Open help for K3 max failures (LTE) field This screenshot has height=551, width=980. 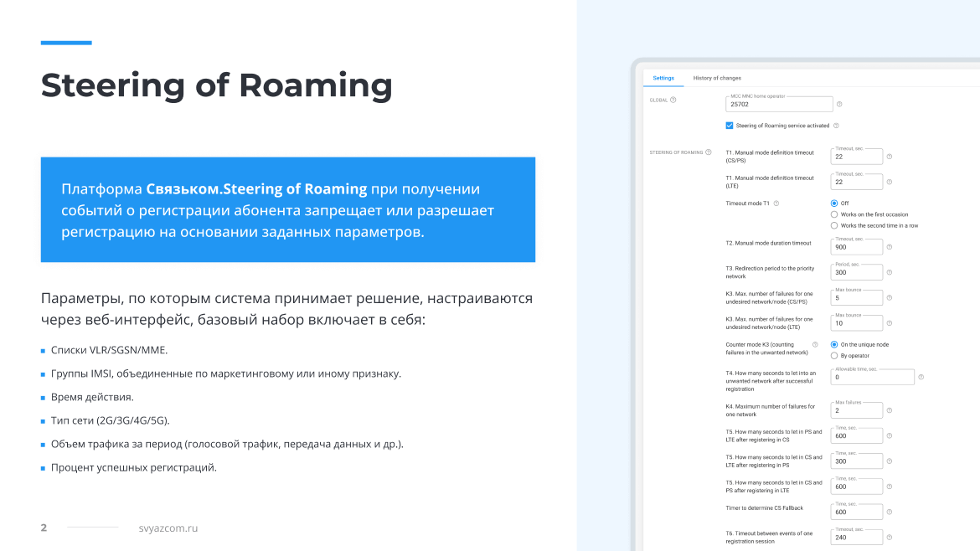tap(890, 323)
